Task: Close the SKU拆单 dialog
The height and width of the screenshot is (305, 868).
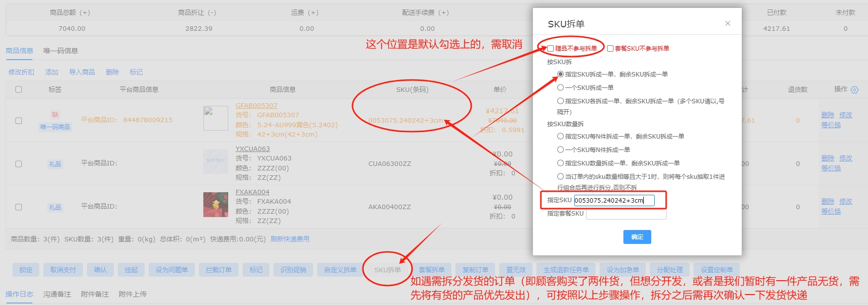Action: coord(727,23)
